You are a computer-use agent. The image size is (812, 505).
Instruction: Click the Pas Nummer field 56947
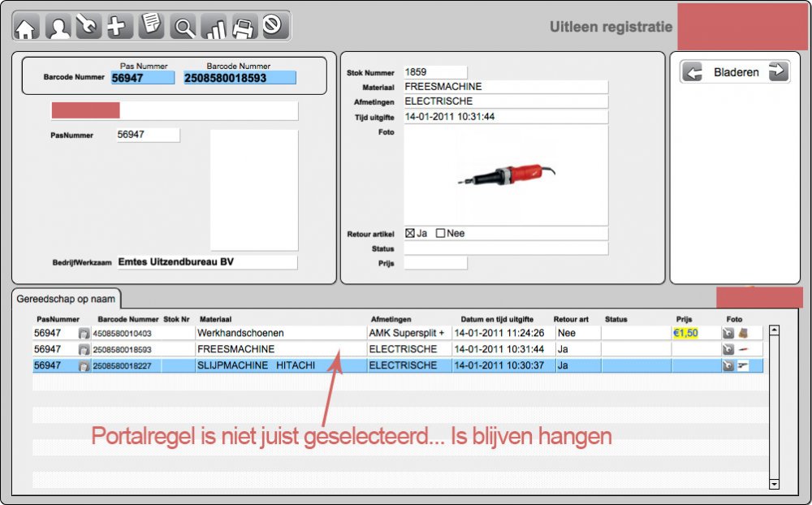coord(143,78)
